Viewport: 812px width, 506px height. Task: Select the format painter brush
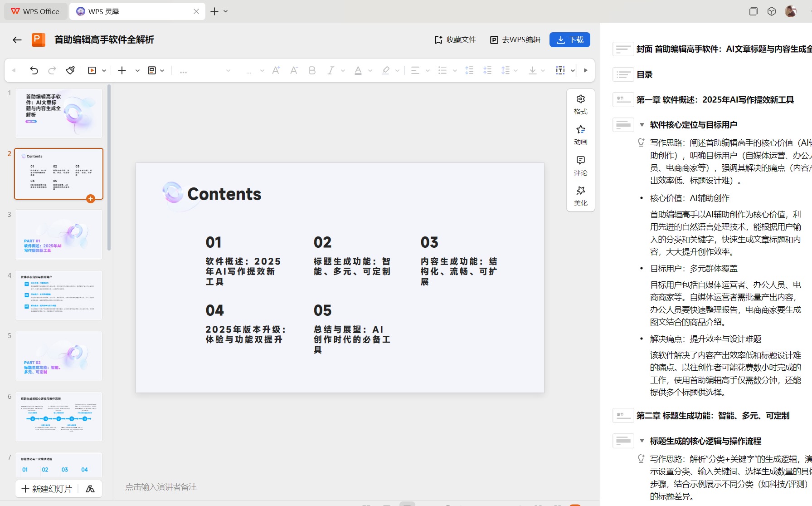[x=70, y=70]
